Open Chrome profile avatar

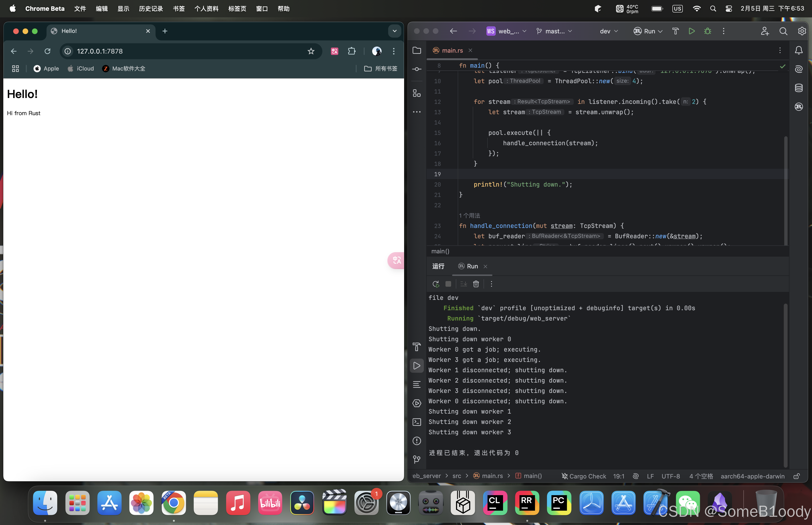[x=377, y=51]
